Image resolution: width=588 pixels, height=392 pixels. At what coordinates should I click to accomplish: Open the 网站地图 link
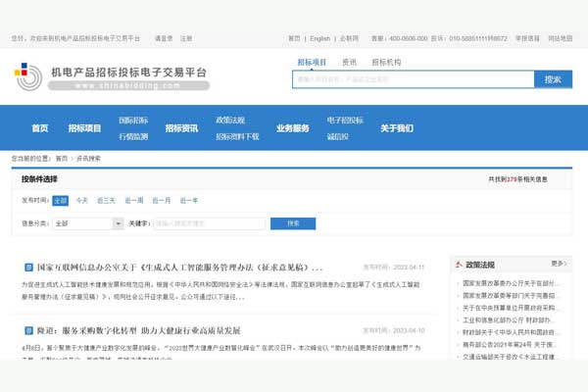[561, 38]
